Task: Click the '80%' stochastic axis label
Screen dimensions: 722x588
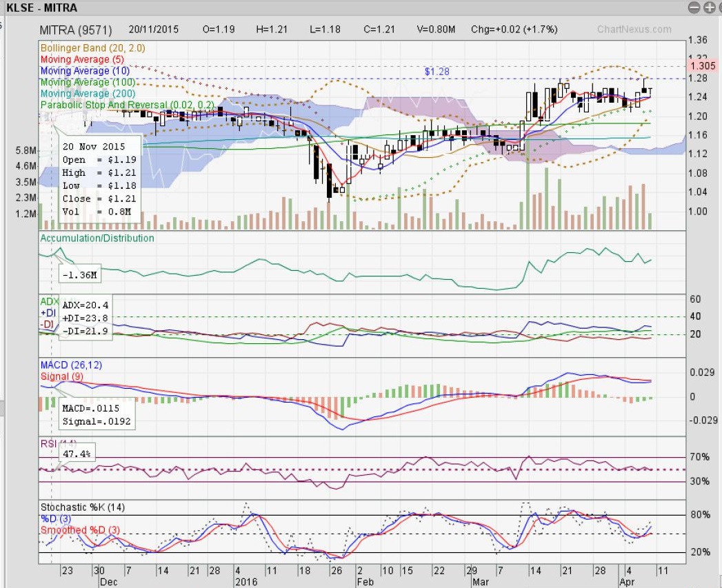Action: [700, 514]
